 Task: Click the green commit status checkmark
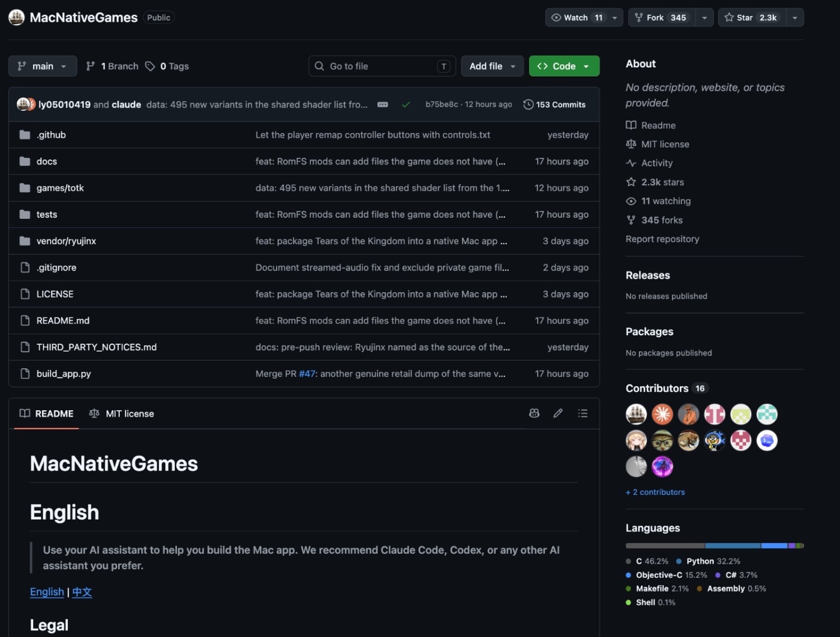406,105
